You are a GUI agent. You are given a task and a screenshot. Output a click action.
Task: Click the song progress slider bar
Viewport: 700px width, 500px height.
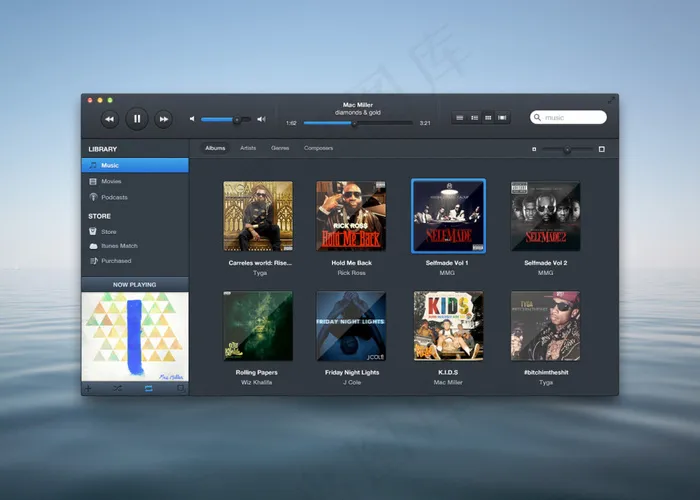click(x=358, y=123)
